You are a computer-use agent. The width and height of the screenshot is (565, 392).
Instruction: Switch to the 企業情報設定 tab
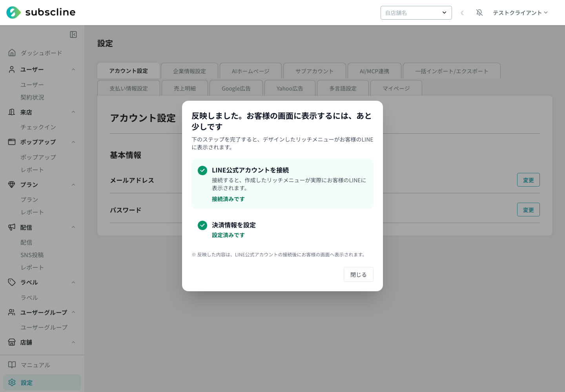click(x=190, y=71)
